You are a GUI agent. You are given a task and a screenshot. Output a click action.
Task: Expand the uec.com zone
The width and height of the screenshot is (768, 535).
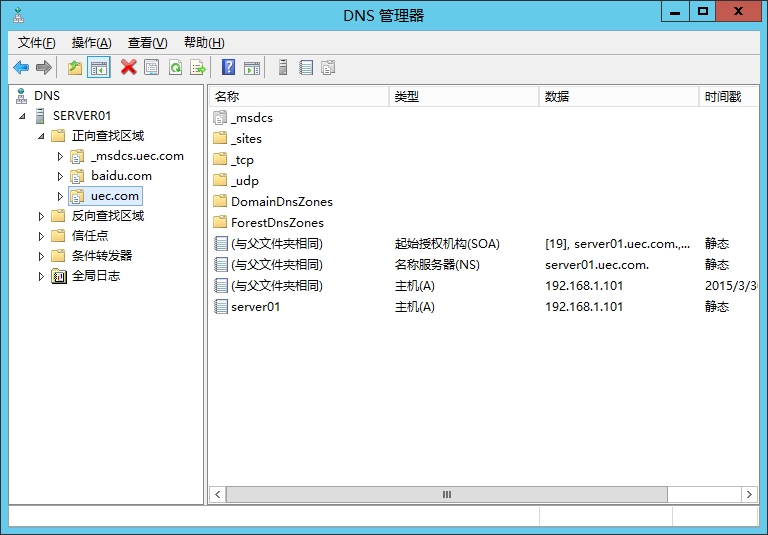[60, 196]
